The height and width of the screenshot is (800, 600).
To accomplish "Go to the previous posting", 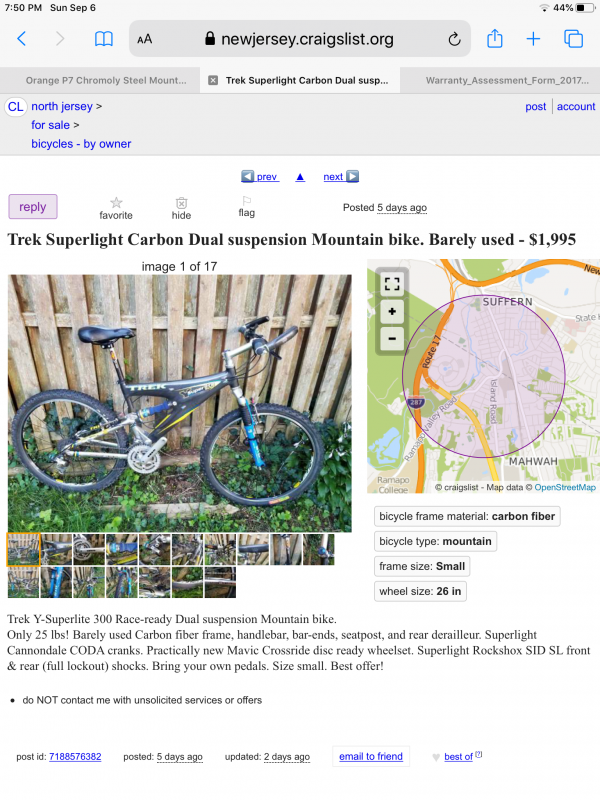I will [259, 177].
